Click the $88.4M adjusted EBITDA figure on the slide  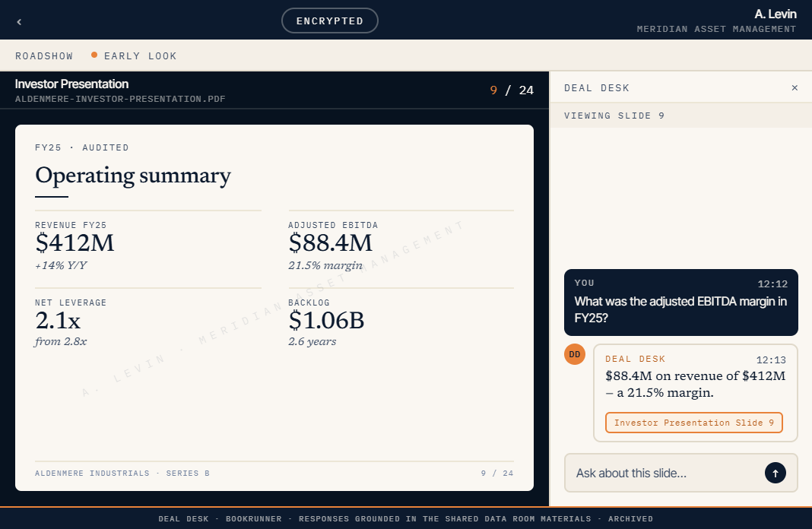coord(331,242)
